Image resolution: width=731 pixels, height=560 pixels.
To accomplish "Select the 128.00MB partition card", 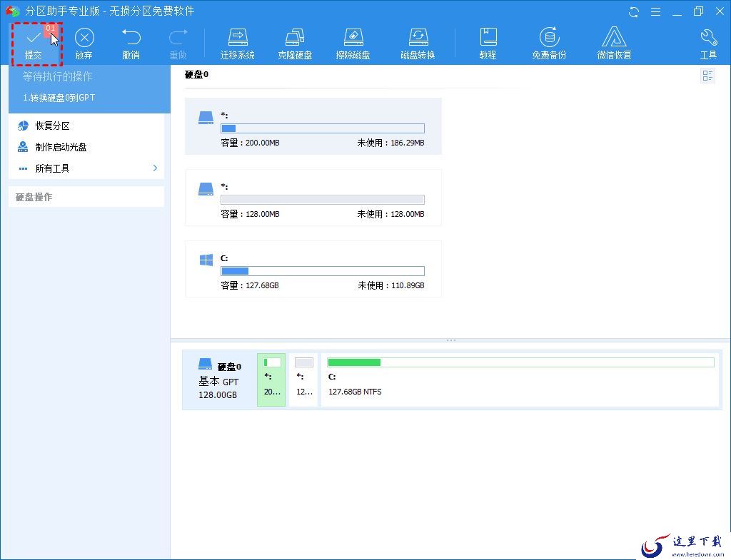I will (x=313, y=198).
